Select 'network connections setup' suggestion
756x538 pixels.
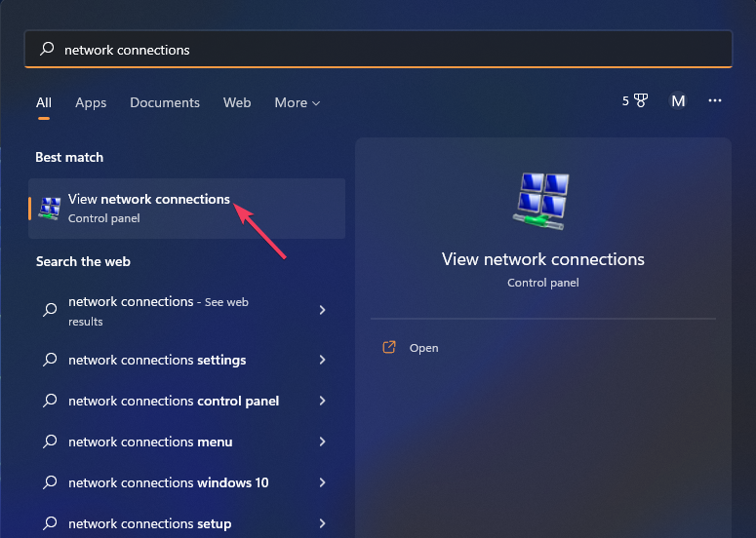coord(186,523)
